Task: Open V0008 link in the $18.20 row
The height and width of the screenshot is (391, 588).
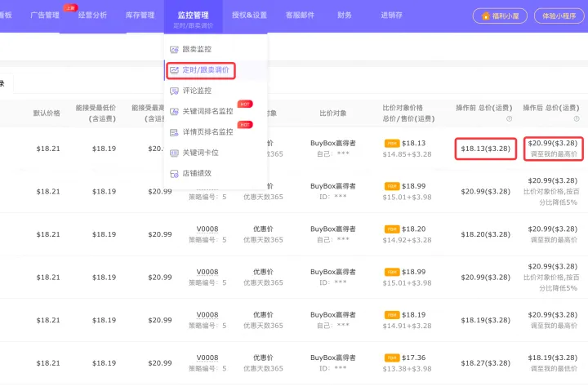Action: (x=207, y=229)
